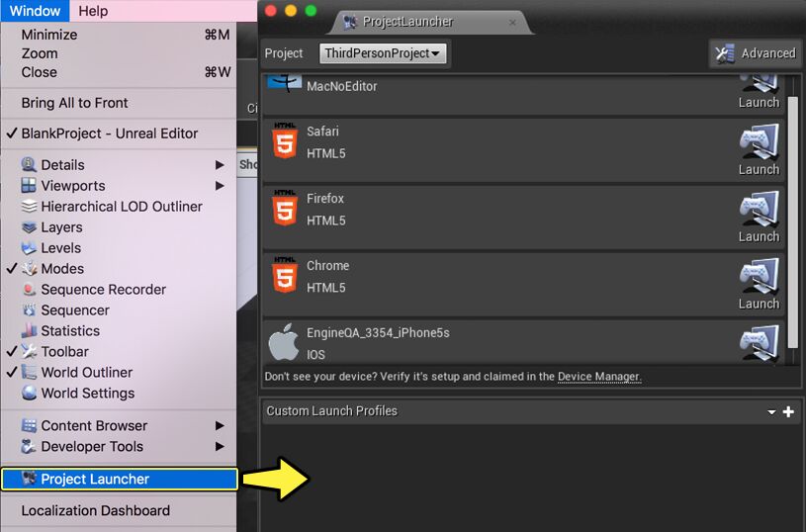Toggle the Toolbar panel checkmark
This screenshot has height=532, width=806.
click(x=12, y=351)
